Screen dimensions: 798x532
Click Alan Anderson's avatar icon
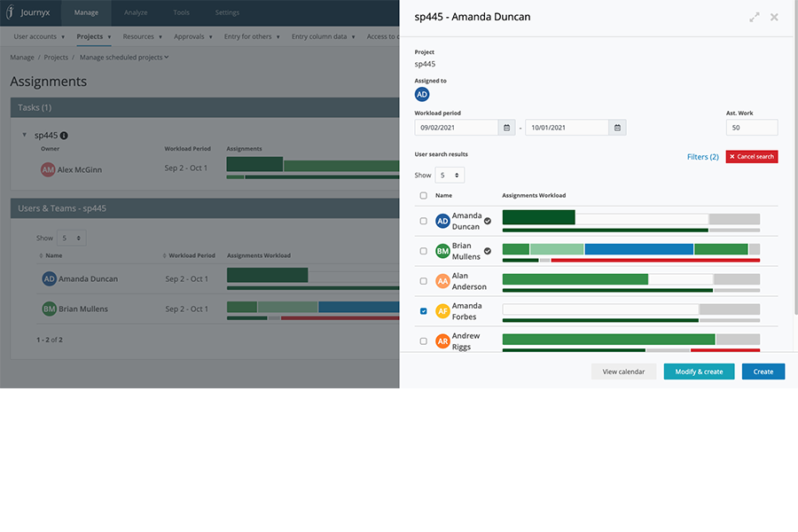pos(442,281)
